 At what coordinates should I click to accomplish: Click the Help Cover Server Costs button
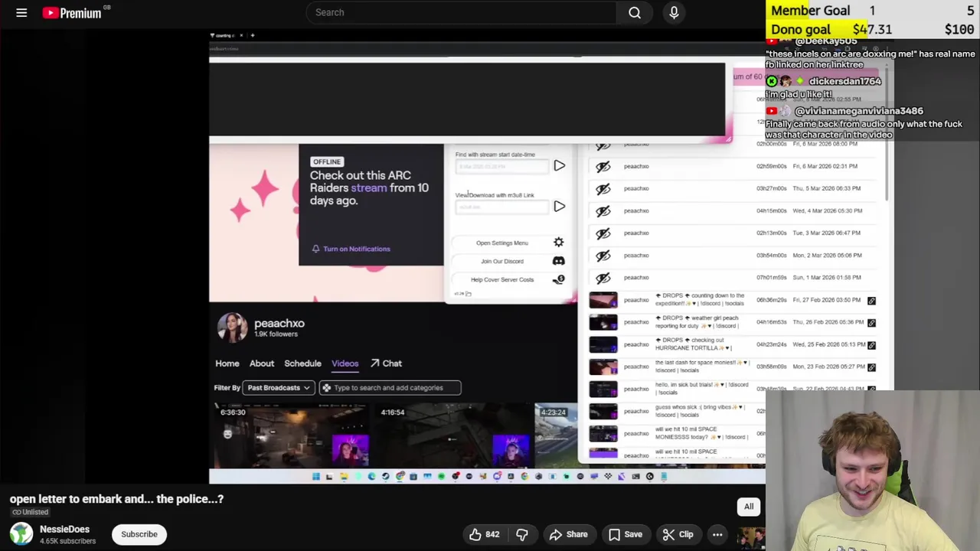coord(502,279)
